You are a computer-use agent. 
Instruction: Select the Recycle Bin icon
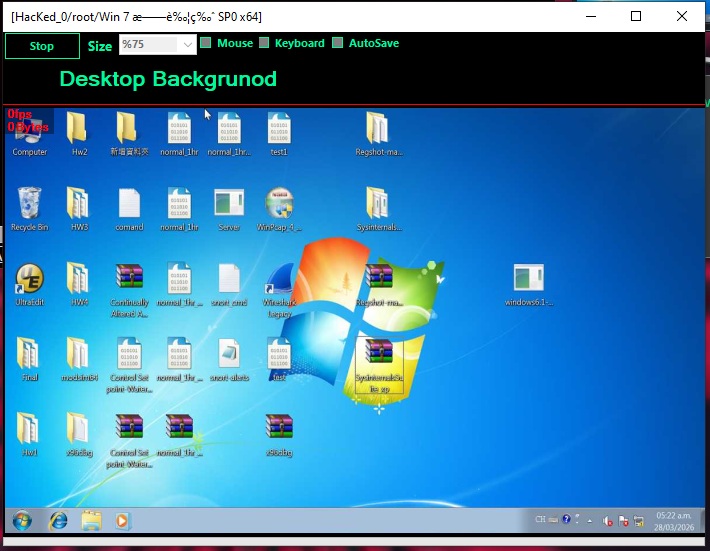29,205
